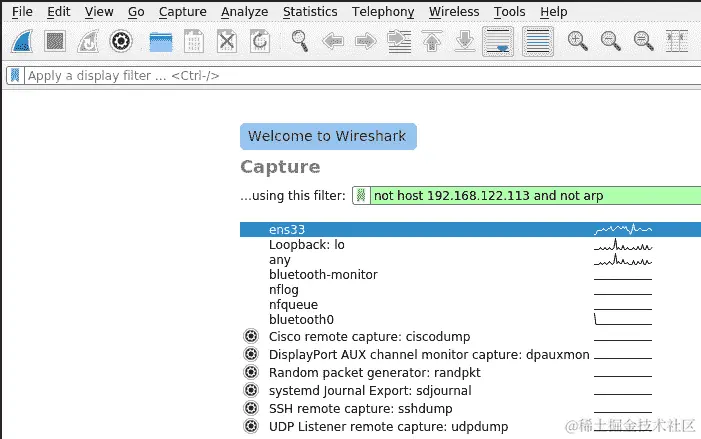Go back in packet history arrow

click(333, 42)
